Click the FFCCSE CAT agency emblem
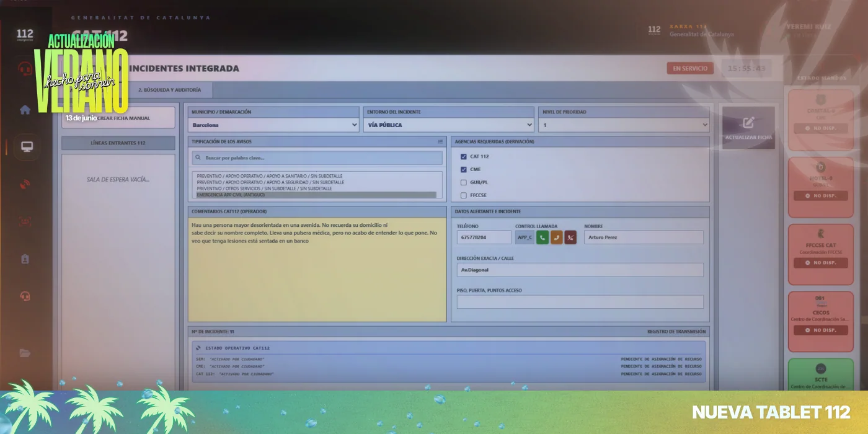868x434 pixels. pos(821,234)
